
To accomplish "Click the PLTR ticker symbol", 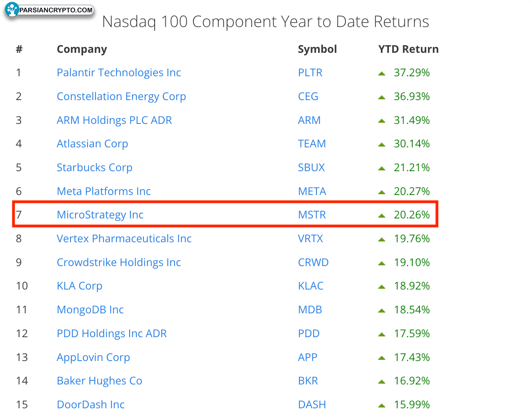I will pyautogui.click(x=310, y=73).
